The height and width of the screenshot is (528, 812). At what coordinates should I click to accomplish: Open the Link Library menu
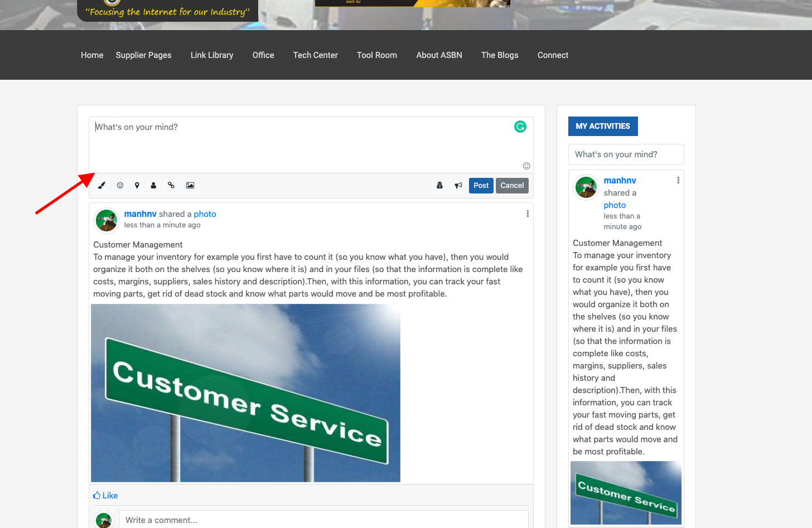click(x=212, y=55)
